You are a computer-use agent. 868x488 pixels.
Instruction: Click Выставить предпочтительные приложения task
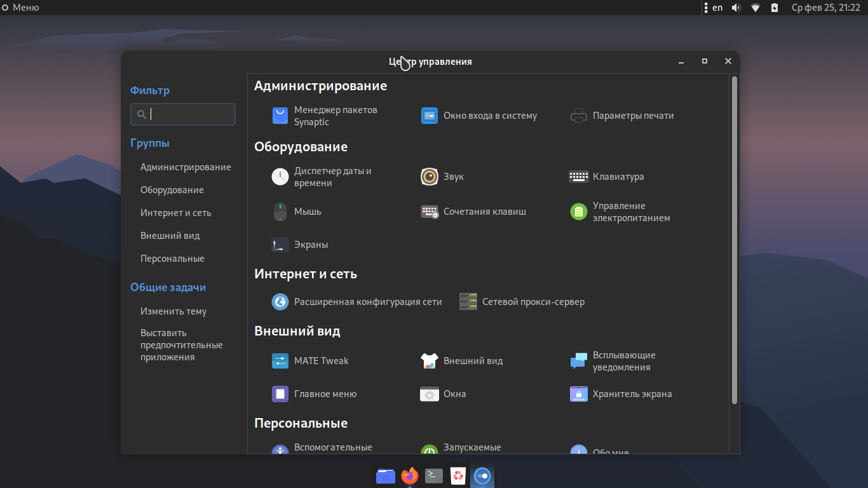click(x=182, y=345)
